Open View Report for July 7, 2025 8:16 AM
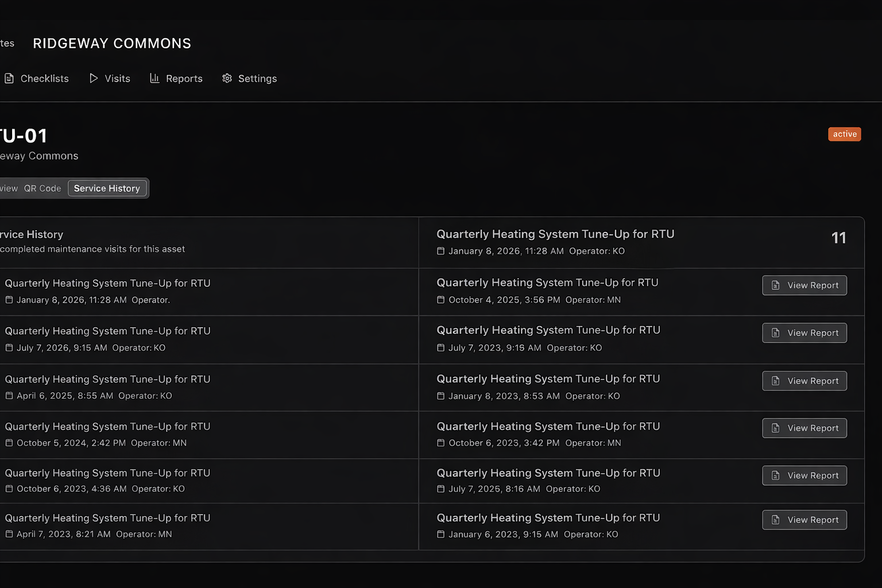 click(x=804, y=475)
